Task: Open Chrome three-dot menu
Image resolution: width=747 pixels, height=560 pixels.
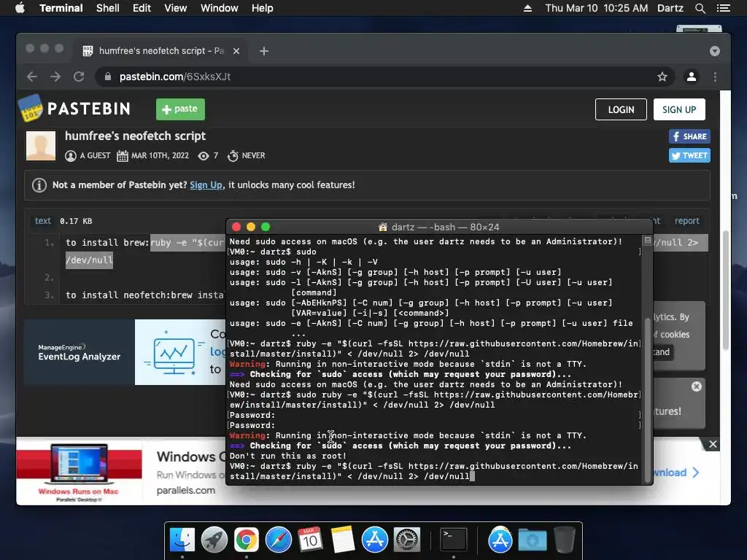Action: coord(715,77)
